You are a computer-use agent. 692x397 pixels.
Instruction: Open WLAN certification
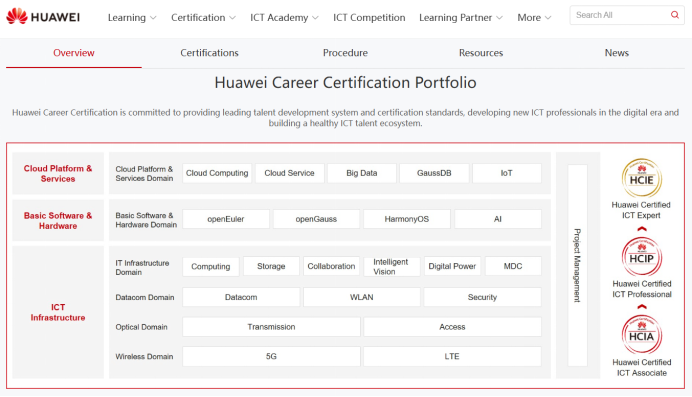(x=362, y=297)
